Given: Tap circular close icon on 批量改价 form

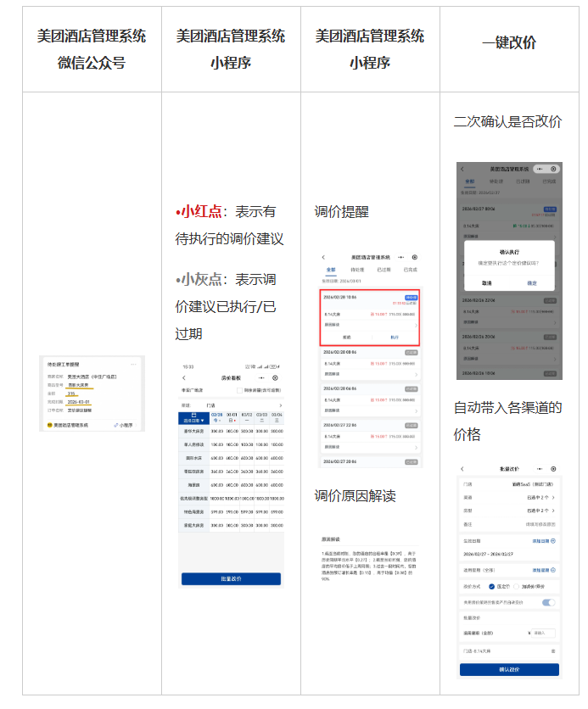Looking at the screenshot, I should (x=553, y=469).
